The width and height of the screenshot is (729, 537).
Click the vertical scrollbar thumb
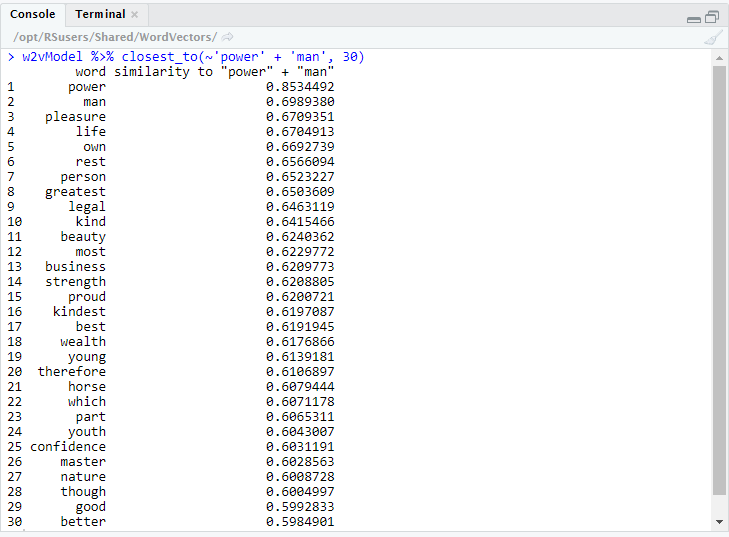pos(718,280)
